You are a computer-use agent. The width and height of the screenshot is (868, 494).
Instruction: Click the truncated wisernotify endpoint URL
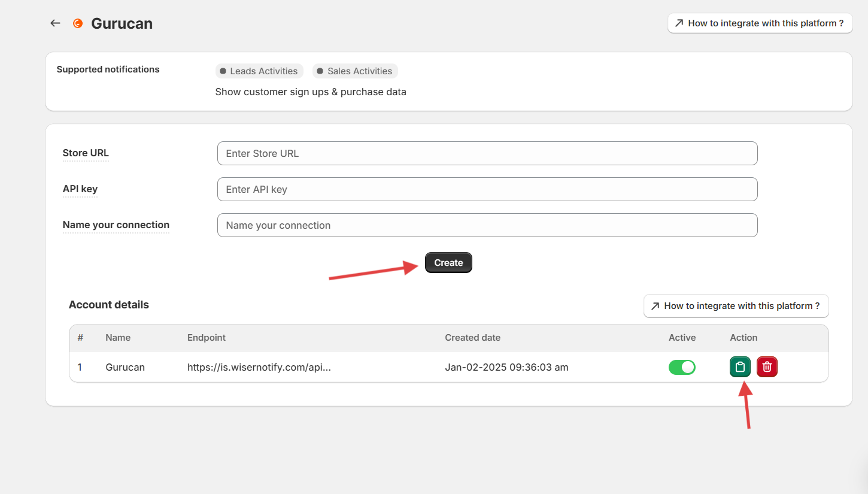tap(259, 367)
